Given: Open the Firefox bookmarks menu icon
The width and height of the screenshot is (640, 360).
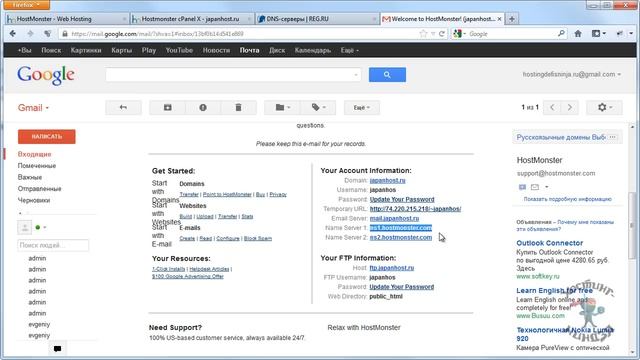Looking at the screenshot, I should click(598, 34).
